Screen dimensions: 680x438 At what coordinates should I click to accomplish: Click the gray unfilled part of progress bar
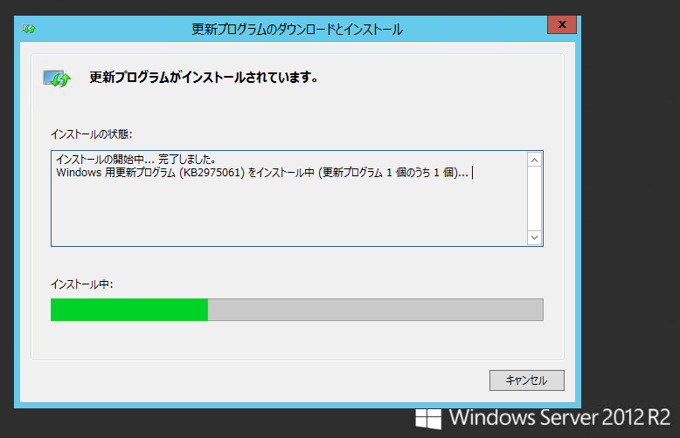[376, 310]
